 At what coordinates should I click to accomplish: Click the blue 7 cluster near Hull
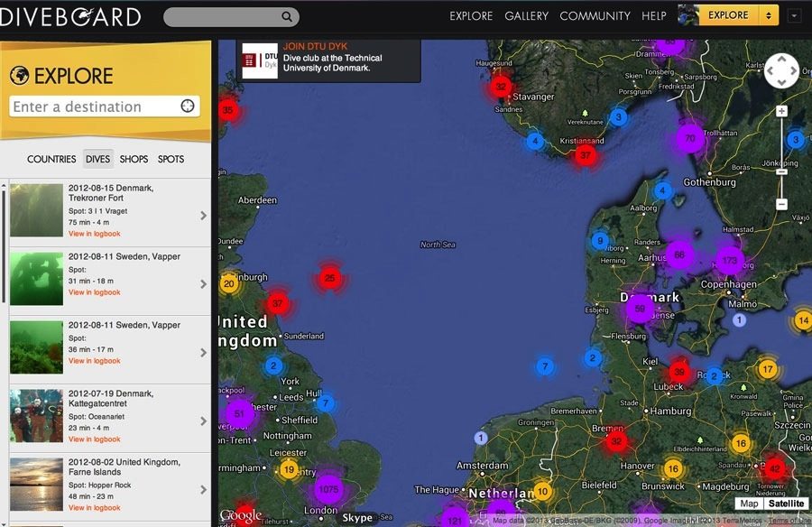pos(325,402)
